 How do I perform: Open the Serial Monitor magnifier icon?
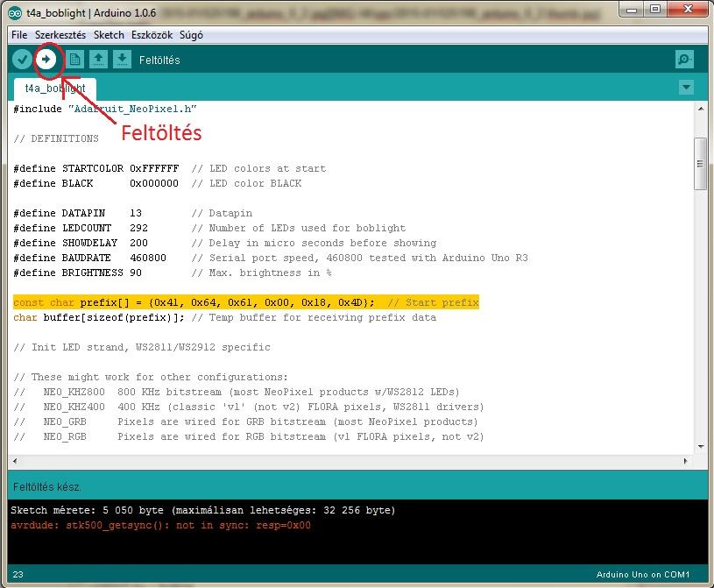point(684,60)
